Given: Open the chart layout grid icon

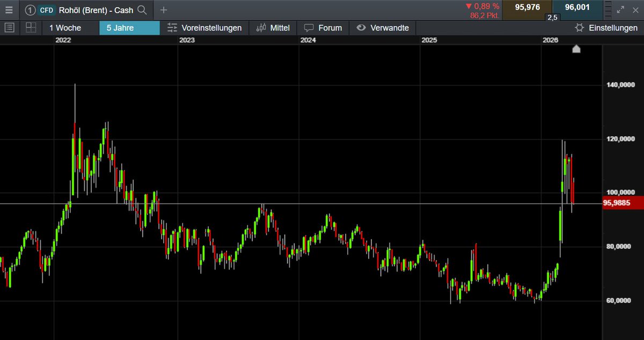Looking at the screenshot, I should pos(31,28).
